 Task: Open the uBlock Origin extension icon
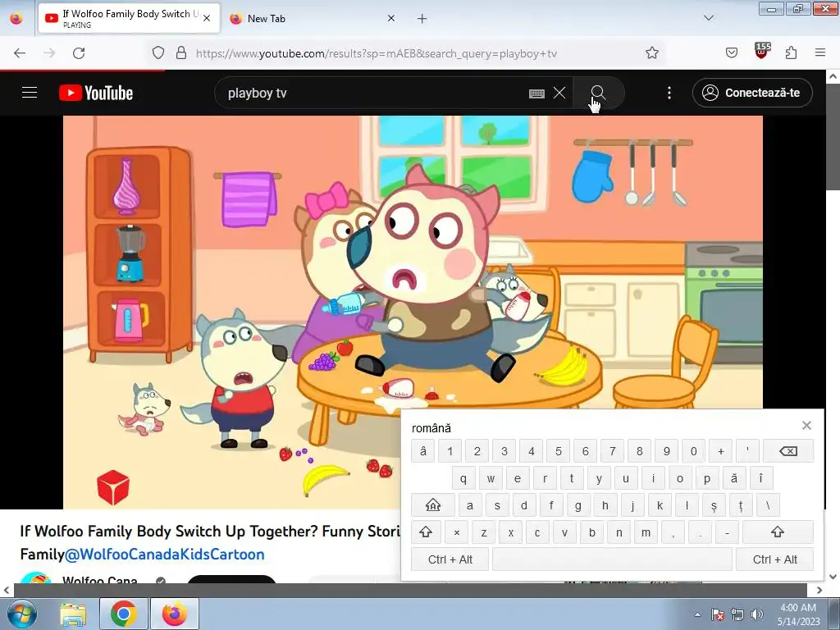click(762, 51)
